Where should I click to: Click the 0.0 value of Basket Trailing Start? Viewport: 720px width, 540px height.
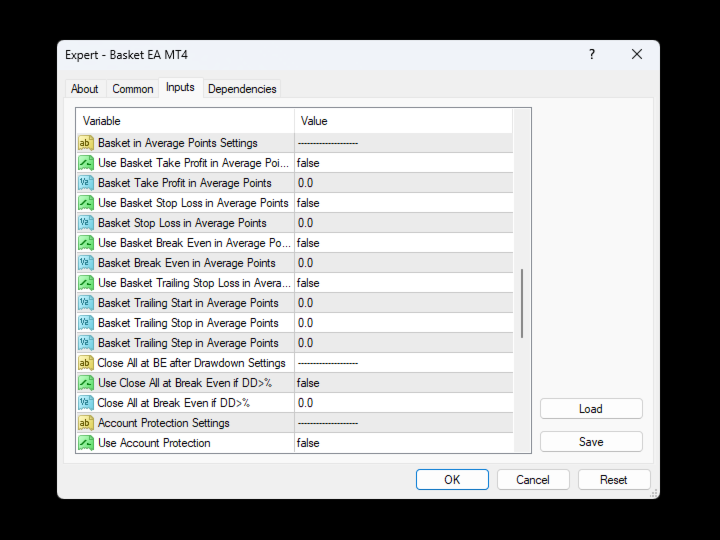point(305,303)
